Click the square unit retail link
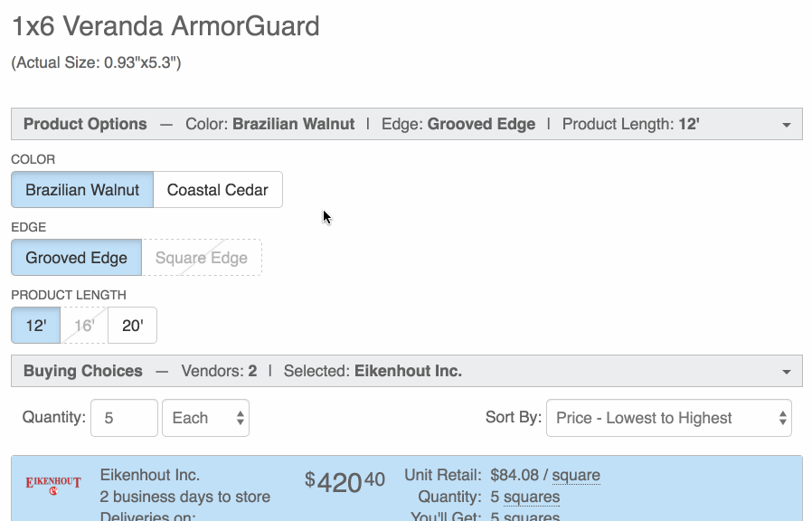The image size is (812, 521). (576, 475)
